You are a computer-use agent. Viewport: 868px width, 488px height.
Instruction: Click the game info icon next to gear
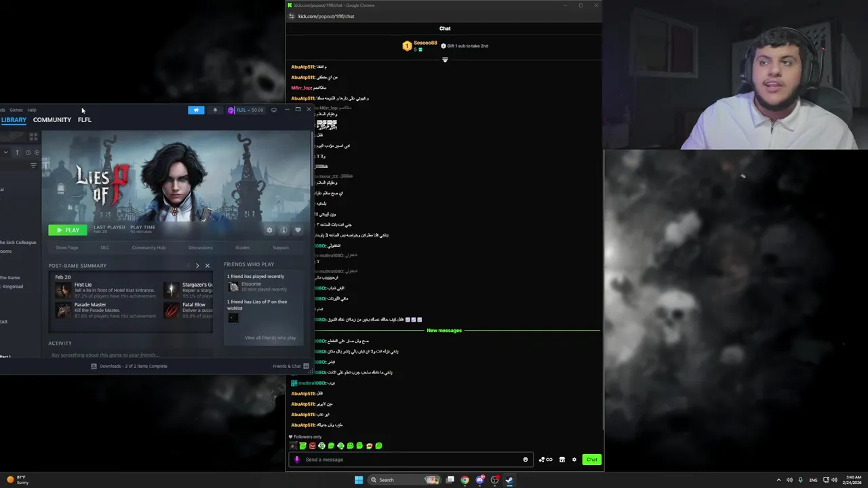pyautogui.click(x=283, y=230)
